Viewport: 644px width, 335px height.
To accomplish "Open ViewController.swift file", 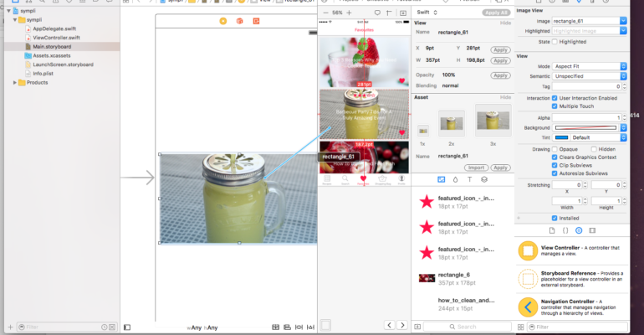I will coord(53,38).
